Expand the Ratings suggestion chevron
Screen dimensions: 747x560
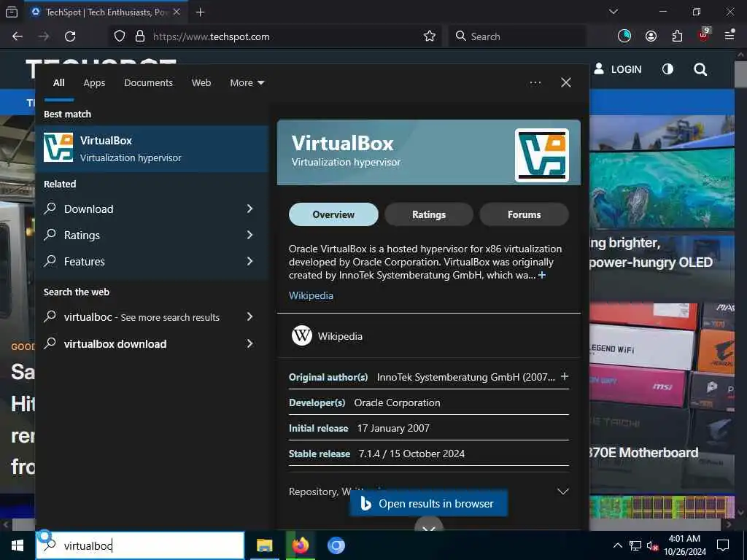coord(249,235)
